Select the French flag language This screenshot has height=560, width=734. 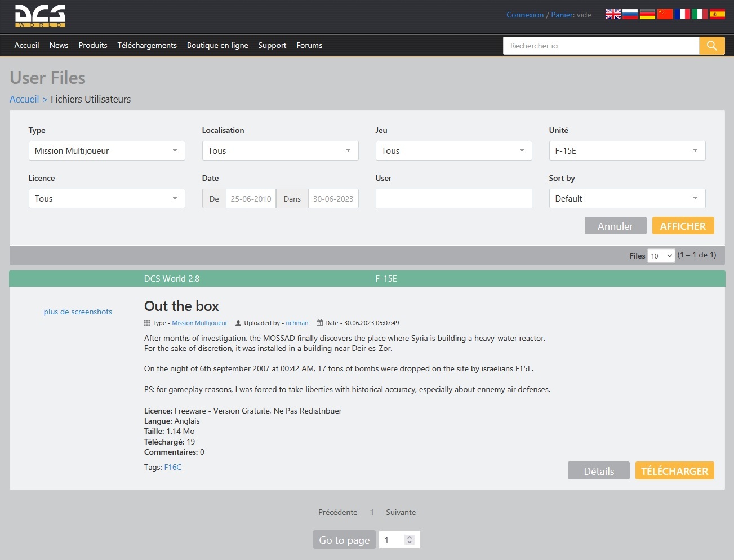pyautogui.click(x=683, y=14)
